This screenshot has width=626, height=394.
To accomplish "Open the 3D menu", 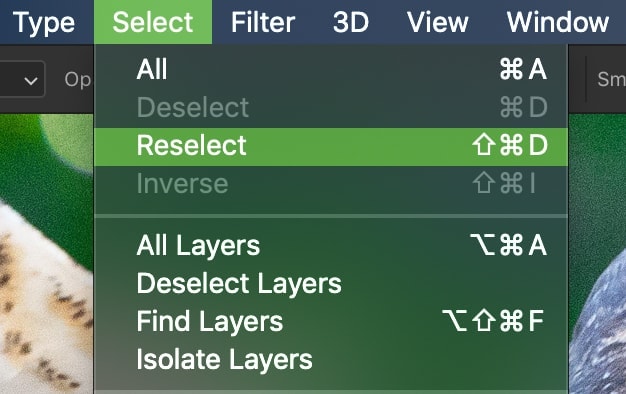I will (351, 22).
